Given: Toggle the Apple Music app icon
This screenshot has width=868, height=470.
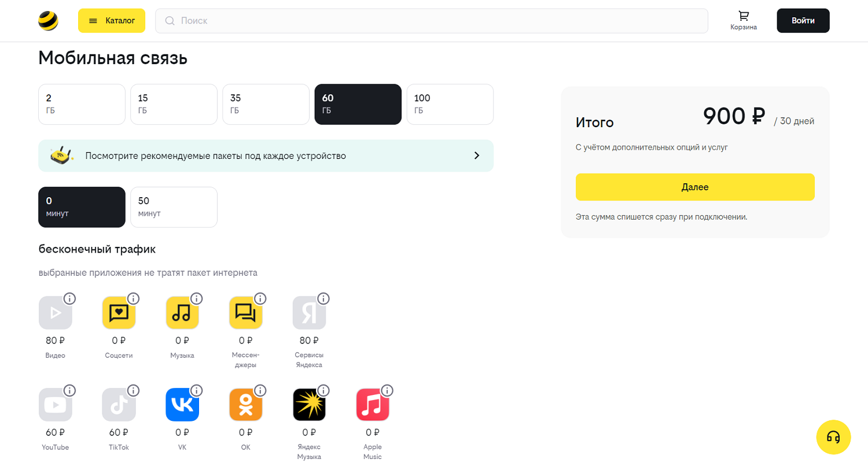Looking at the screenshot, I should [373, 405].
